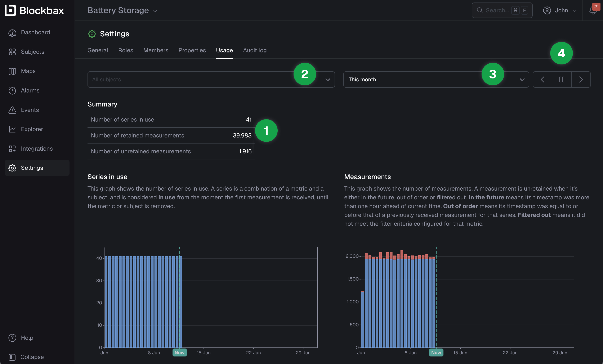Viewport: 603px width, 364px height.
Task: Switch to the Members tab
Action: point(156,50)
